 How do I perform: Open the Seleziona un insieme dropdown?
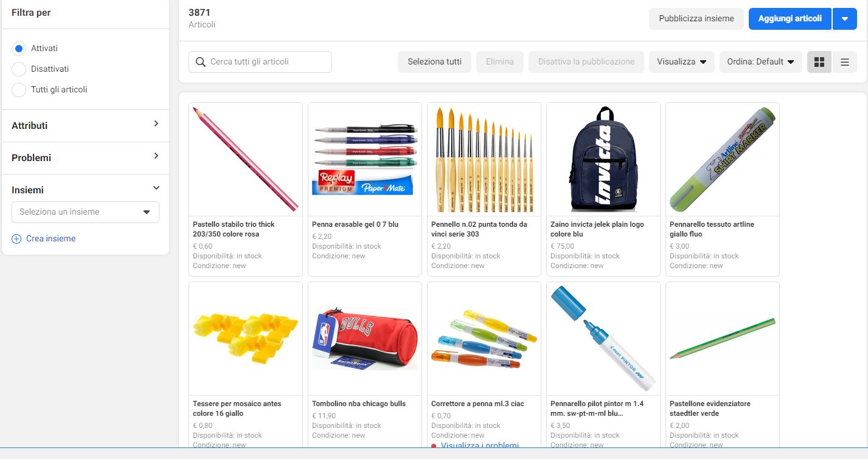85,212
